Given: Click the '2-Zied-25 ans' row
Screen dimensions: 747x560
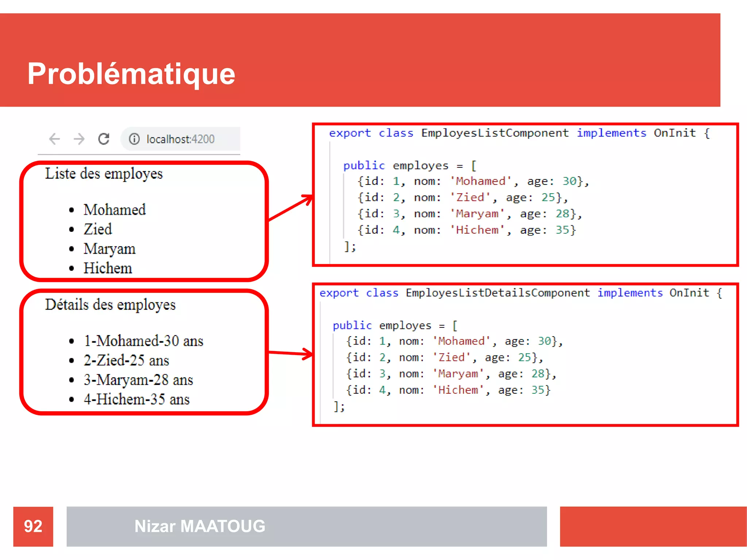Looking at the screenshot, I should pos(126,361).
